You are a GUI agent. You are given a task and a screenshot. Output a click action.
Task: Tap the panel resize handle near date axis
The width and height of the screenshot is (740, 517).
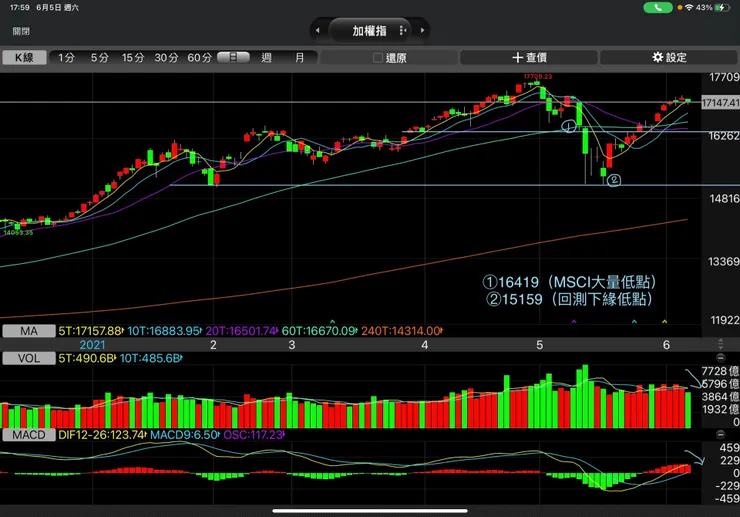pyautogui.click(x=720, y=344)
